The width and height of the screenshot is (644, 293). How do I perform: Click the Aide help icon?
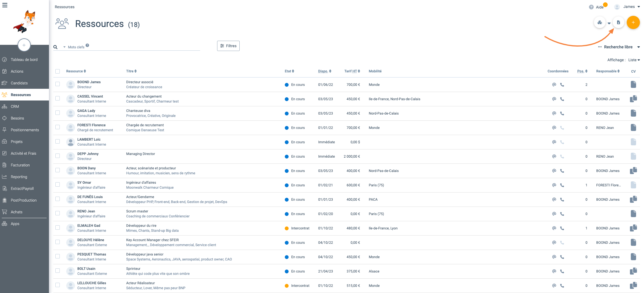pos(591,7)
